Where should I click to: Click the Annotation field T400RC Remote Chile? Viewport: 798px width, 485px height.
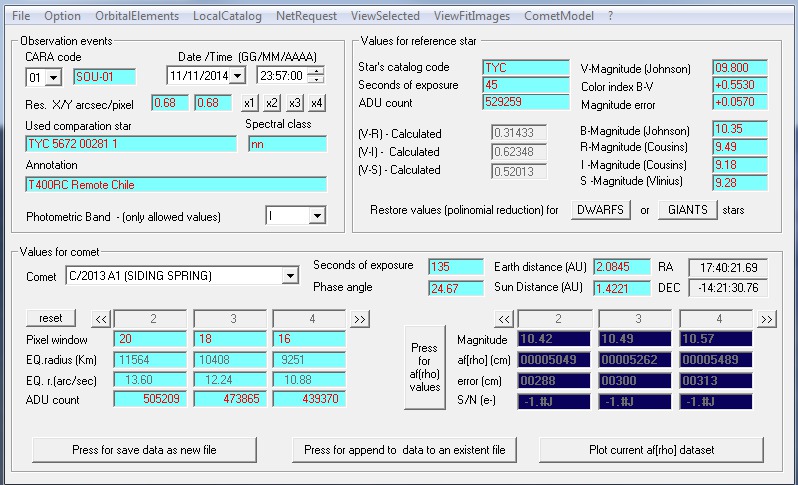(x=176, y=184)
